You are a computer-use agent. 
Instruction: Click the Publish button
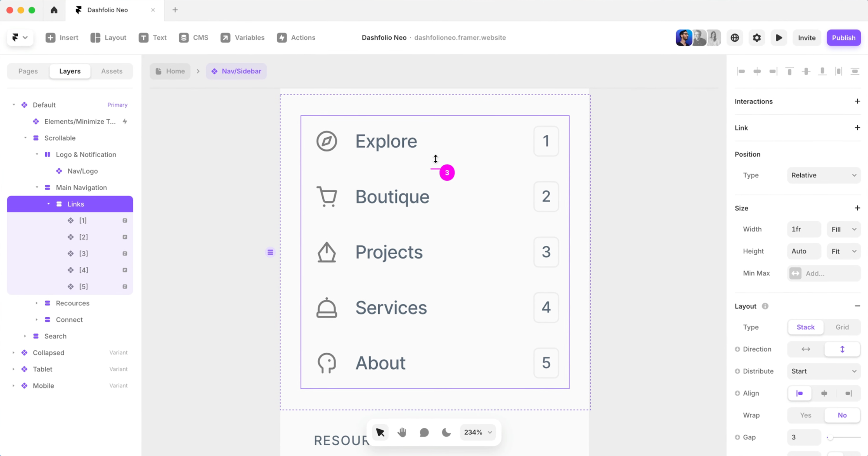(x=843, y=38)
